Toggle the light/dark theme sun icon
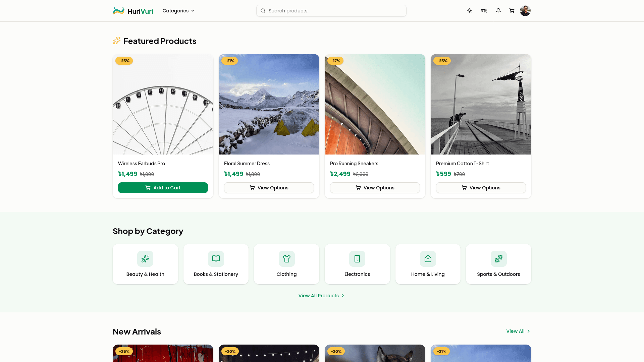The image size is (644, 362). point(470,11)
